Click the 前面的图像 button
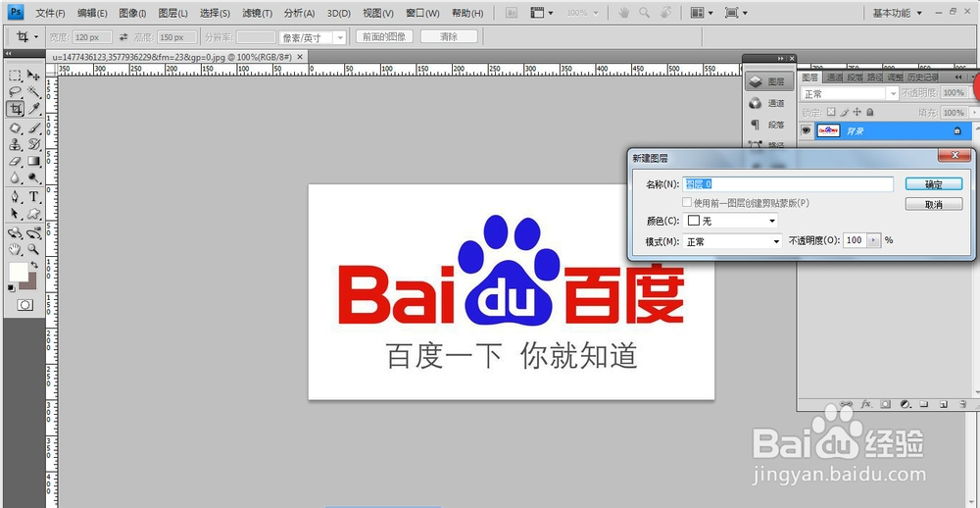 [384, 37]
